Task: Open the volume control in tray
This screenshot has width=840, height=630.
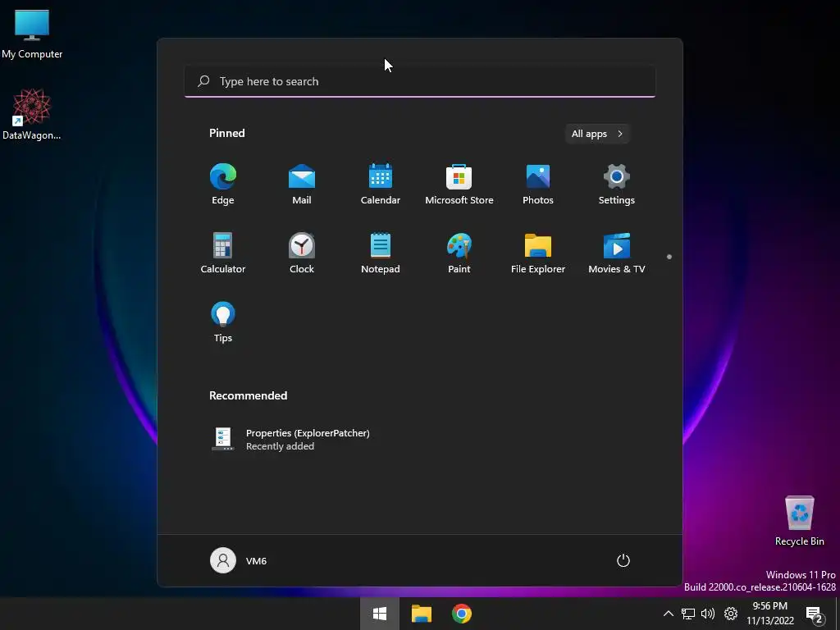Action: coord(708,614)
